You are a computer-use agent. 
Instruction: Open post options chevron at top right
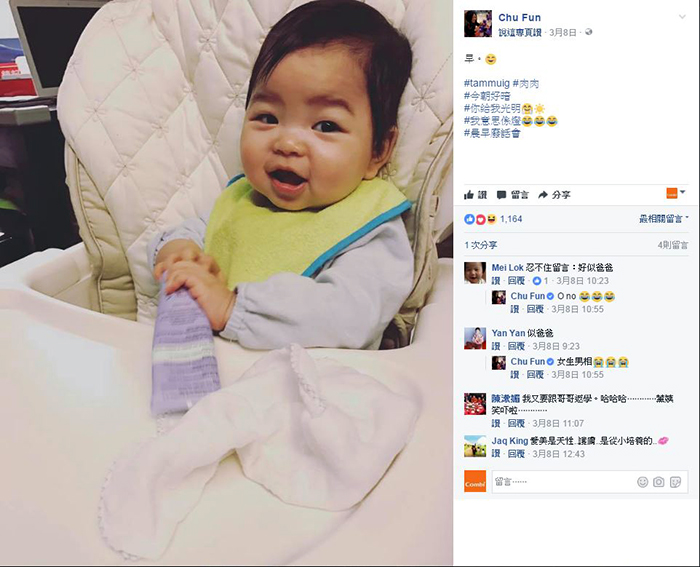click(x=682, y=17)
